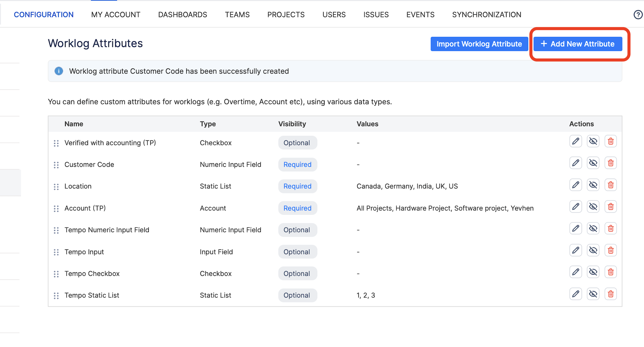Click Import Worklog Attribute button
The height and width of the screenshot is (347, 644).
tap(479, 44)
